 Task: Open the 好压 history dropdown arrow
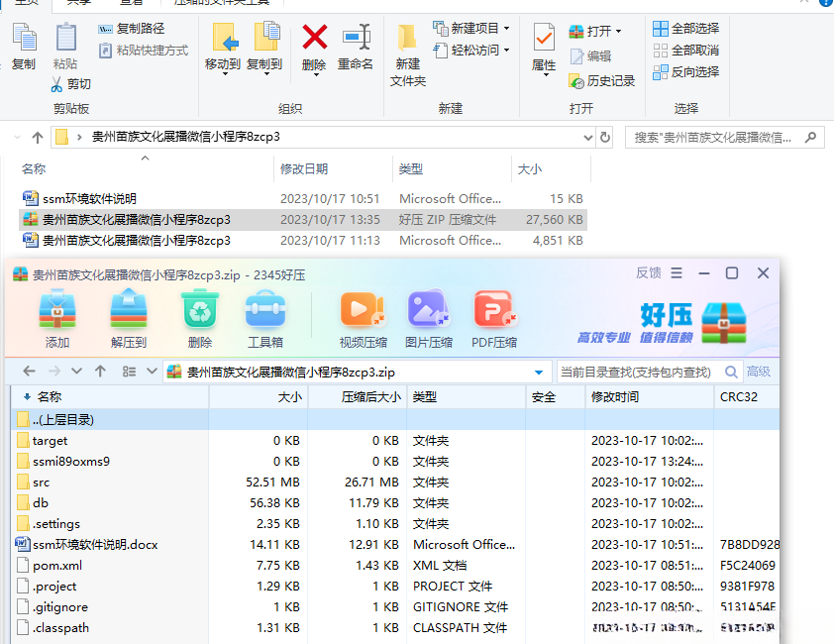(x=76, y=371)
